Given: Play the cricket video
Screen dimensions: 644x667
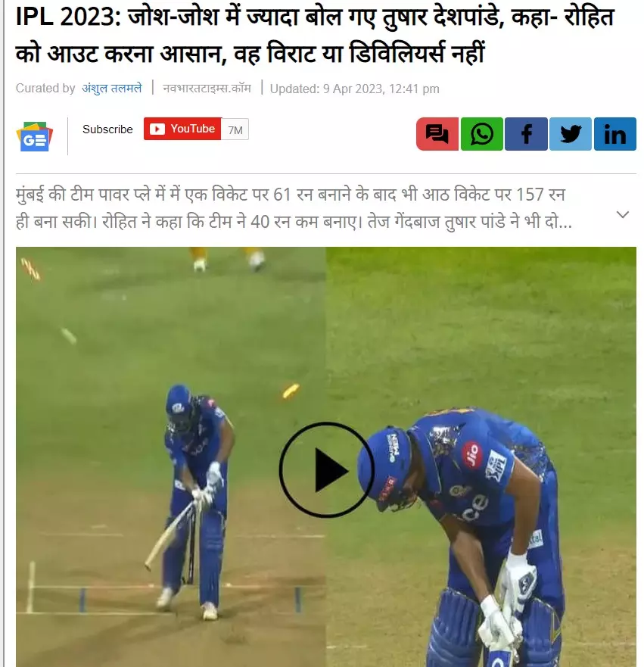Looking at the screenshot, I should point(326,469).
